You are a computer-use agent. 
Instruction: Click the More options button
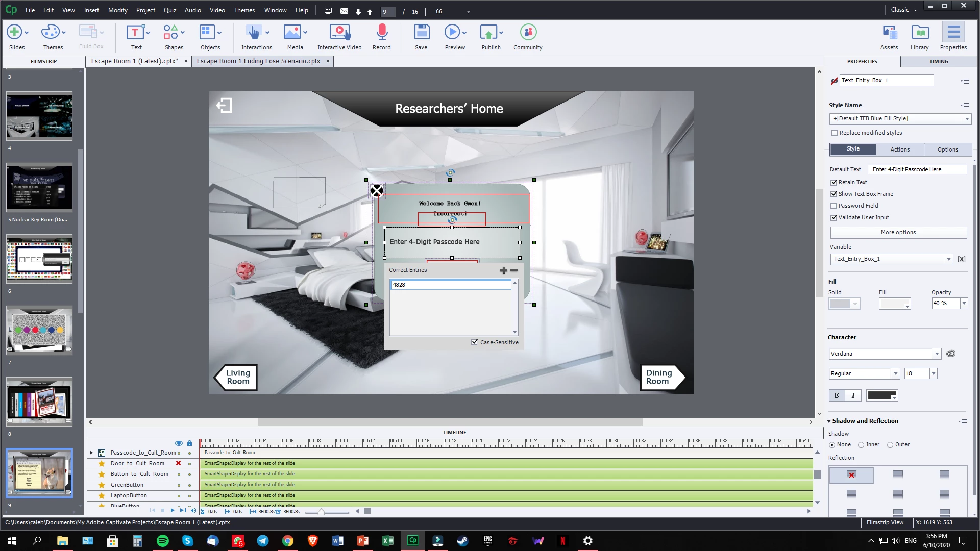coord(898,232)
